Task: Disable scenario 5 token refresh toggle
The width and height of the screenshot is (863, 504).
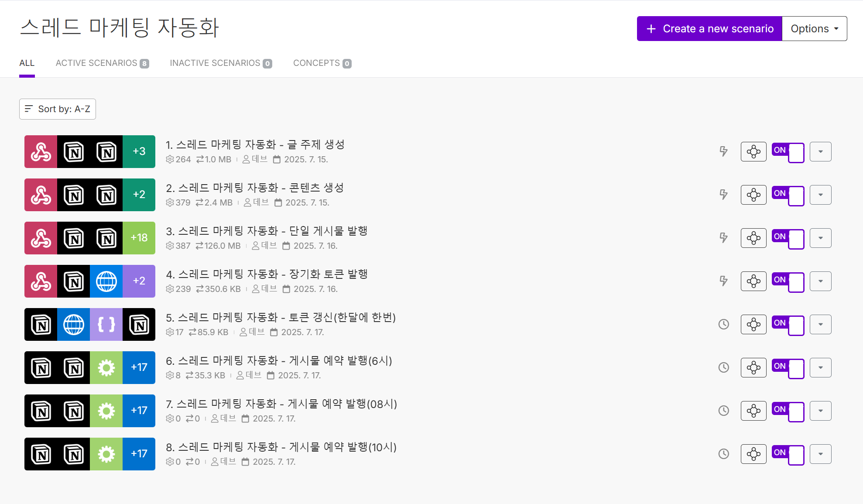Action: tap(788, 325)
